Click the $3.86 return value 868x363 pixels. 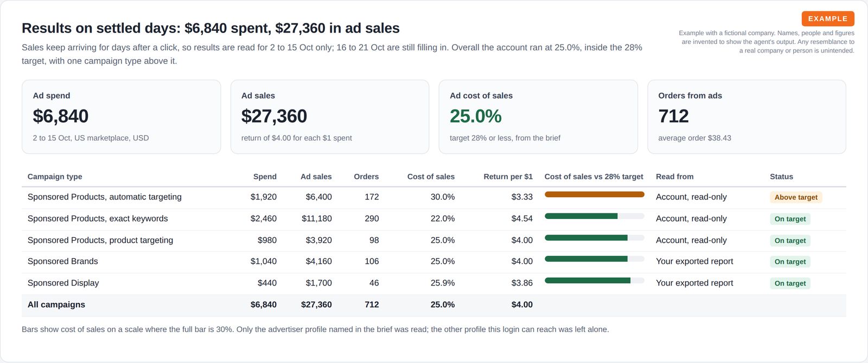point(522,283)
